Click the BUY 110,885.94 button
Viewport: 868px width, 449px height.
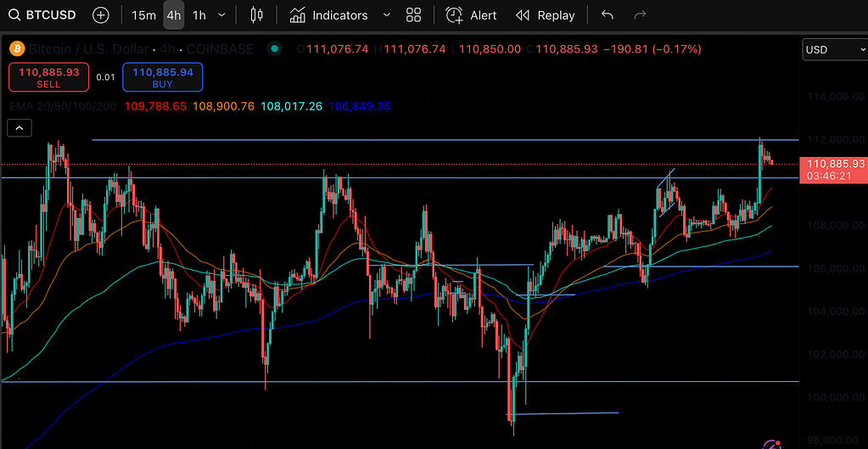(163, 77)
